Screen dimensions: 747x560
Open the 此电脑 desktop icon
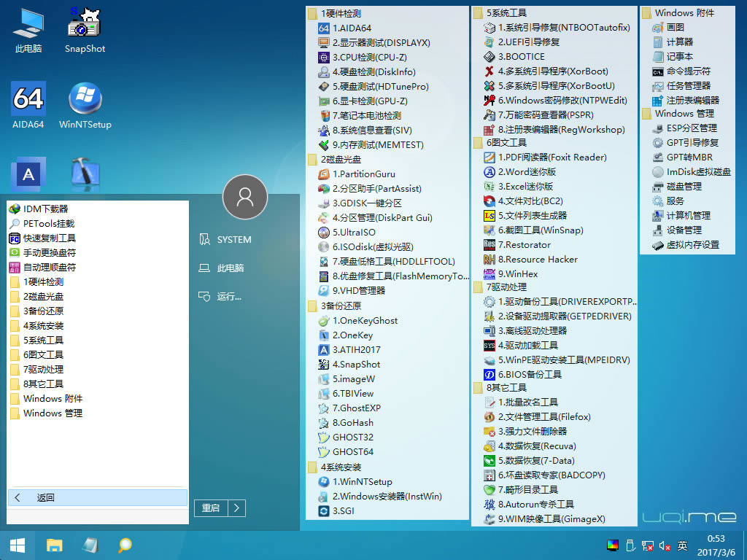pos(28,29)
